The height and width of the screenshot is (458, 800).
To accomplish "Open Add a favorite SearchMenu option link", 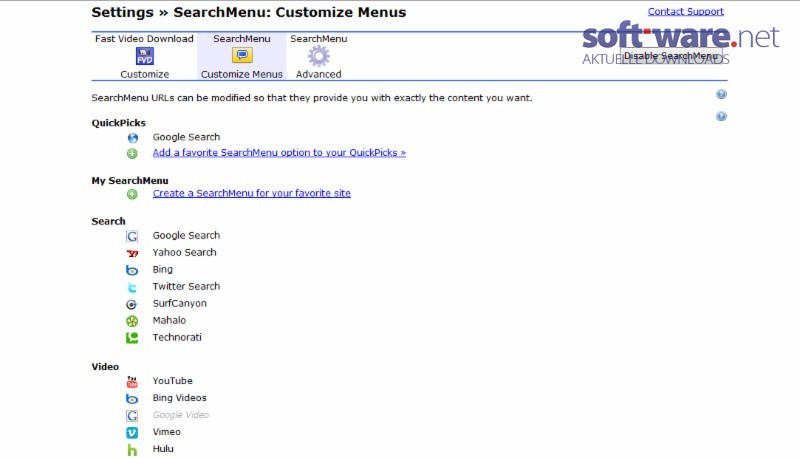I will [279, 152].
